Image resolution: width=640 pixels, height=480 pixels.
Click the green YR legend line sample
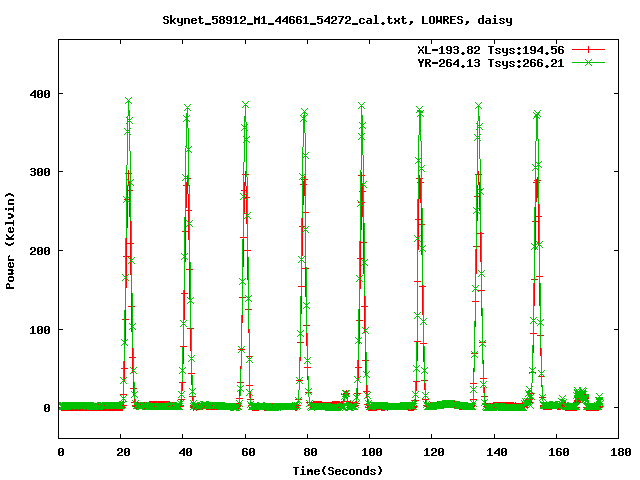tap(588, 62)
